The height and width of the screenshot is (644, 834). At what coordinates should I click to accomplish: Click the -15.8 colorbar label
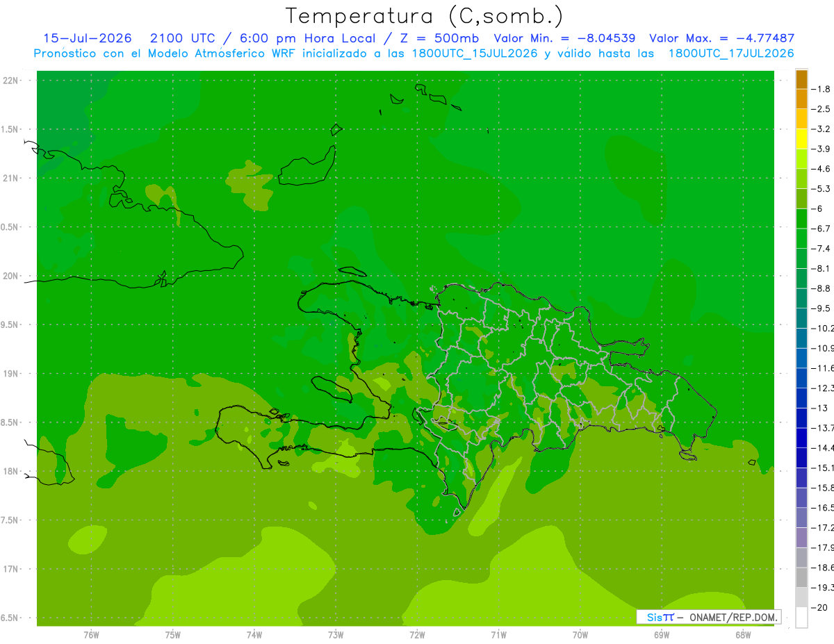click(822, 488)
